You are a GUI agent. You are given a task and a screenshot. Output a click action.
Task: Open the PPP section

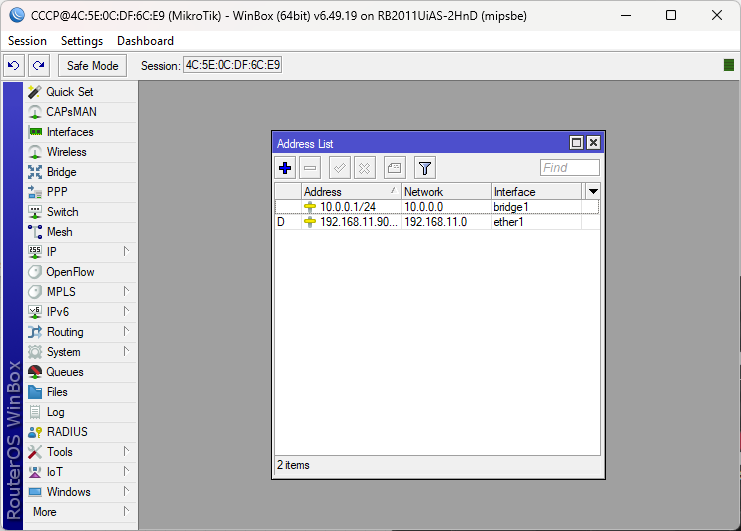80,192
